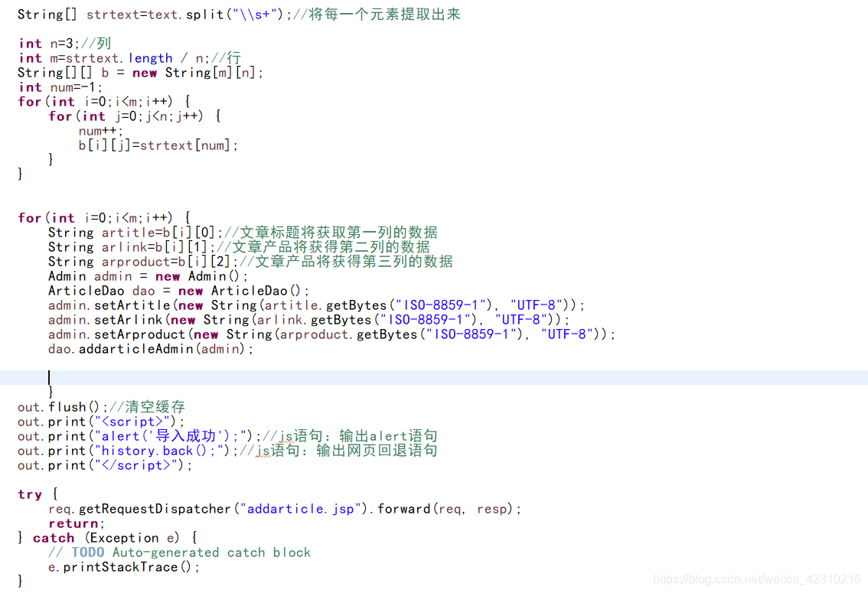
Task: Click the 'b[i][j]=strtext[num];' assignment
Action: pyautogui.click(x=158, y=145)
